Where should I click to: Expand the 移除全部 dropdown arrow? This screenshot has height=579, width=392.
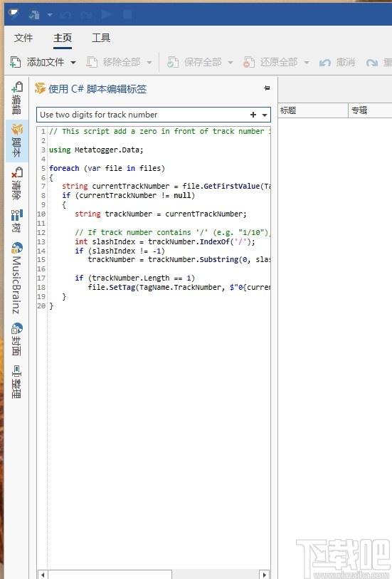pyautogui.click(x=149, y=63)
